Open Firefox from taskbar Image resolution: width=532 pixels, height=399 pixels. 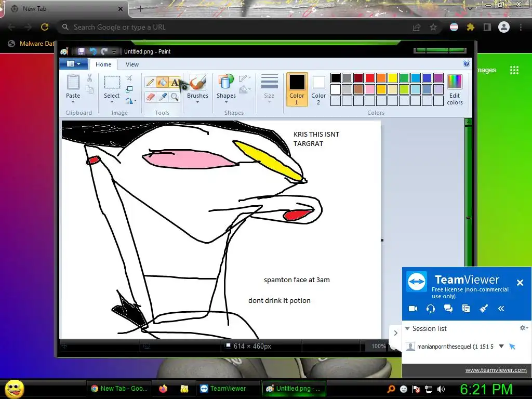(163, 389)
